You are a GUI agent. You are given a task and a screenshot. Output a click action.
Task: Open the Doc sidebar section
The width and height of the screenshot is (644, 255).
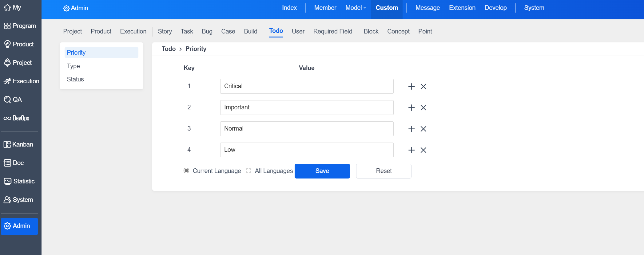pos(14,163)
